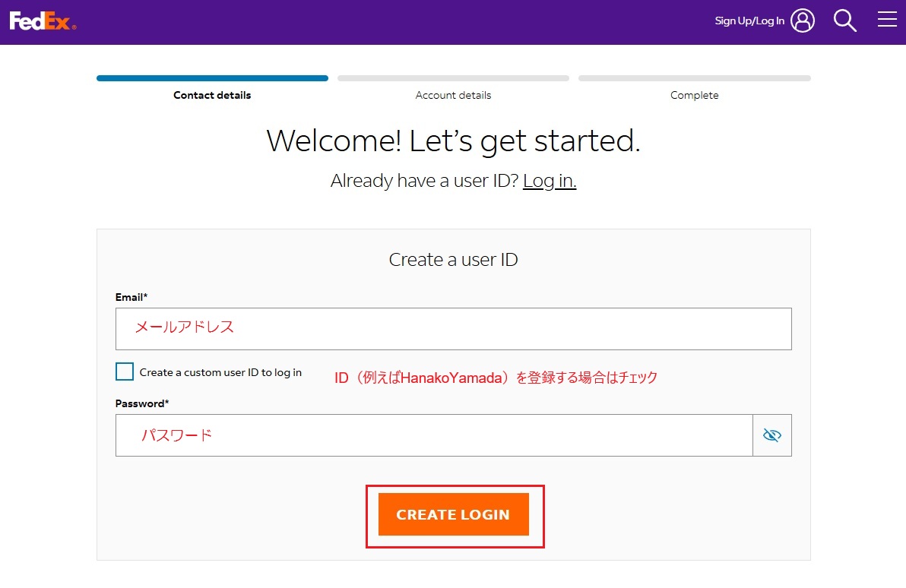Check the custom user ID checkbox

(125, 371)
